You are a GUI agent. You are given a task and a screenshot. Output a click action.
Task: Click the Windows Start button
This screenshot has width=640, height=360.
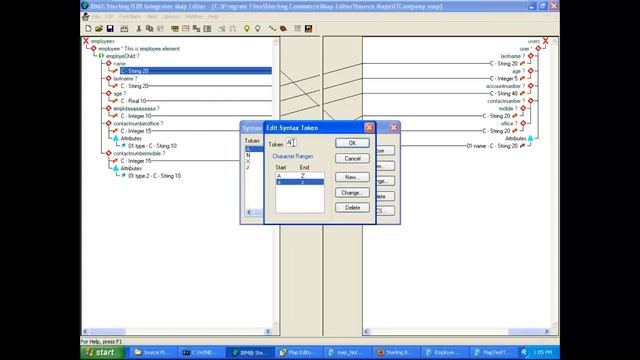pyautogui.click(x=102, y=352)
